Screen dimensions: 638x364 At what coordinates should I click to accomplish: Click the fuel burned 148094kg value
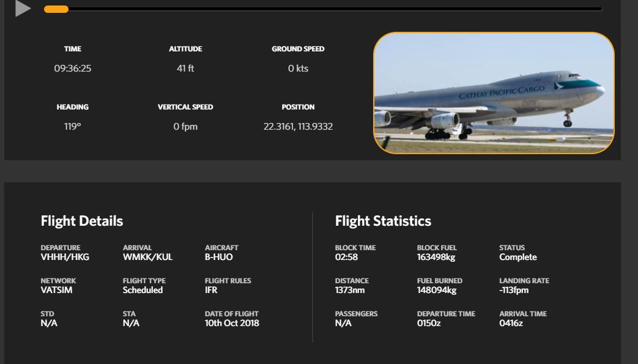[437, 290]
